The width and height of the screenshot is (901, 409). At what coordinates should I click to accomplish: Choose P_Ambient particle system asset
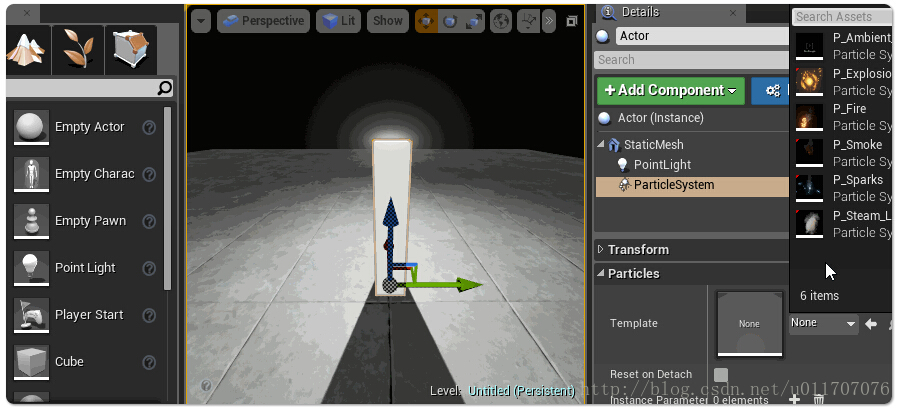[x=842, y=46]
